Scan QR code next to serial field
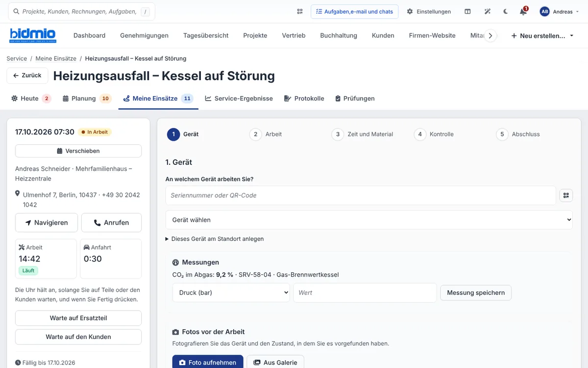This screenshot has width=588, height=368. pos(566,195)
